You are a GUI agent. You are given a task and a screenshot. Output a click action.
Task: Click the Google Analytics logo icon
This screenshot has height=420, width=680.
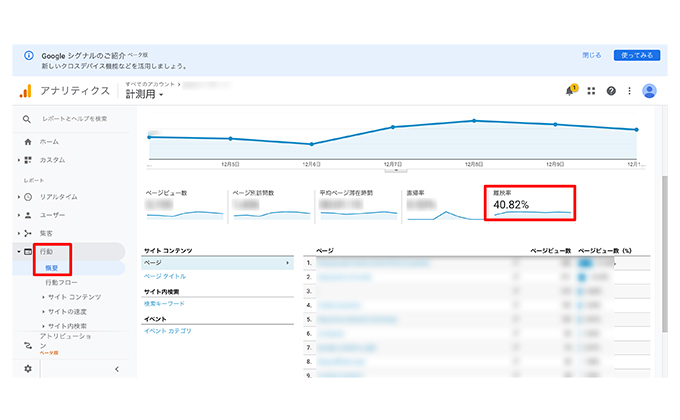[26, 91]
